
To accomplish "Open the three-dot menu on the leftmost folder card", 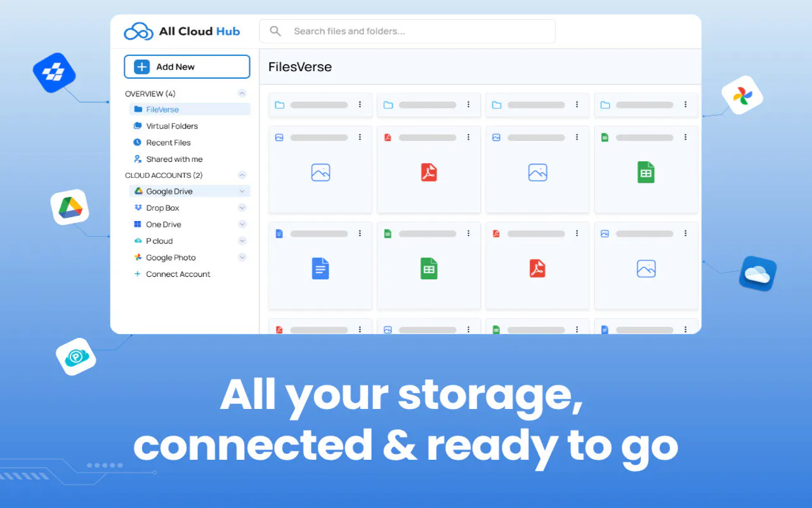I will (360, 105).
